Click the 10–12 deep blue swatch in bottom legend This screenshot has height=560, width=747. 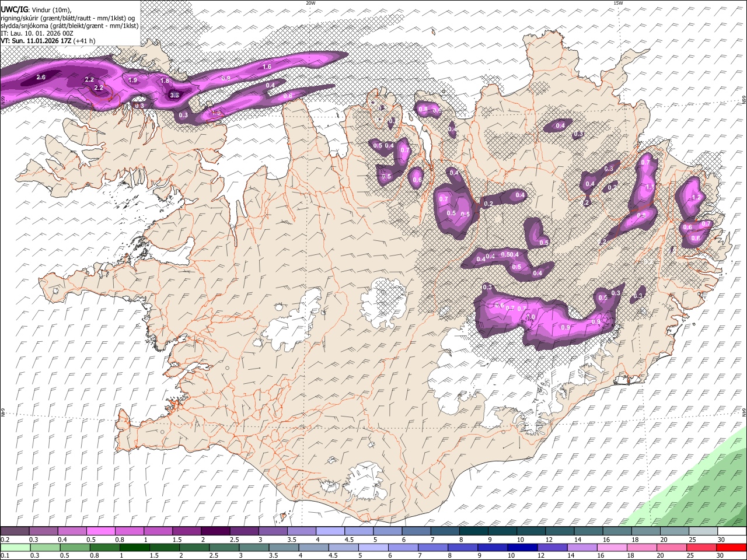521,547
